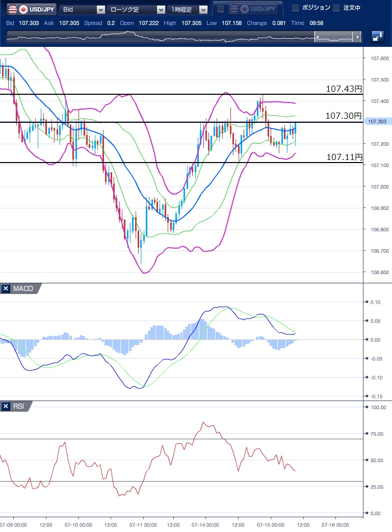Click the navigator range left handle
Screen dimensions: 392x532
click(316, 37)
